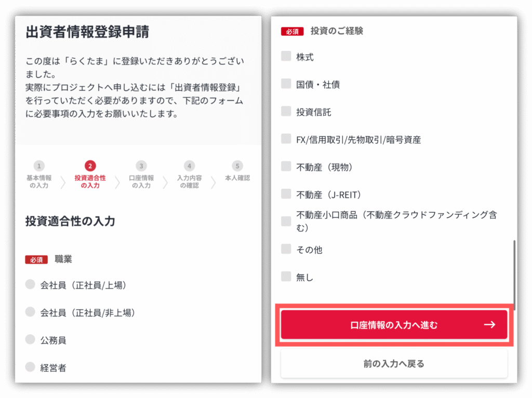This screenshot has width=532, height=398.
Task: Choose 公務員 as occupation
Action: (30, 339)
